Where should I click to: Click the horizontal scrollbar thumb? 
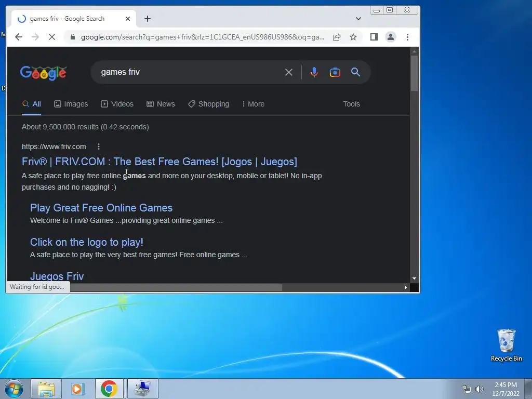click(x=176, y=287)
